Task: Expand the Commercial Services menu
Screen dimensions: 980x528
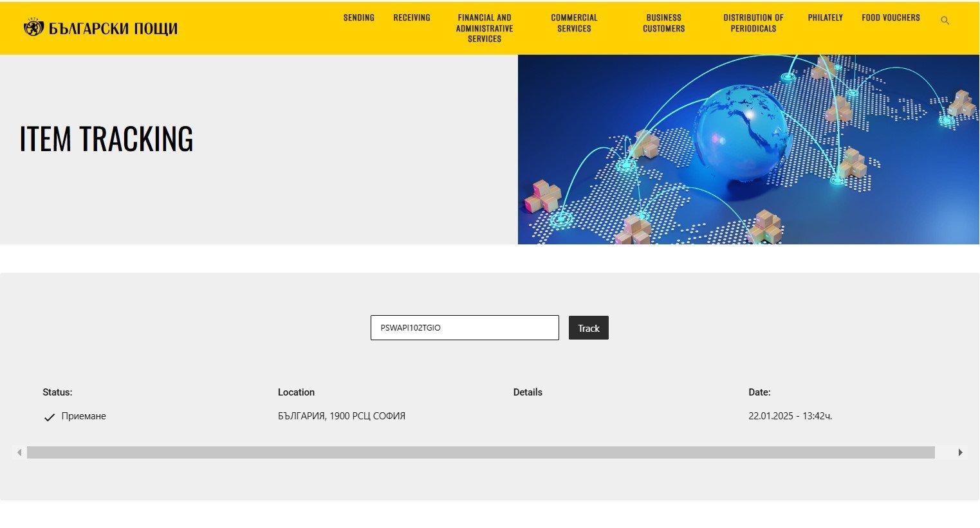Action: coord(574,23)
